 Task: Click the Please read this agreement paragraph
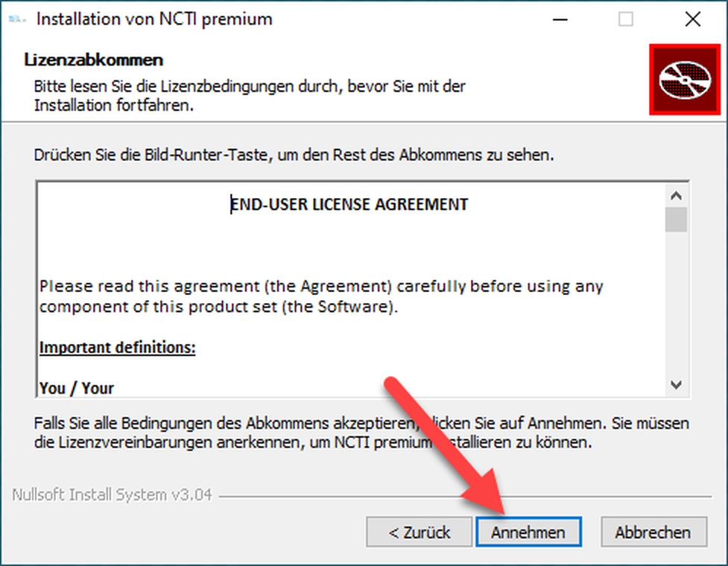pos(321,296)
